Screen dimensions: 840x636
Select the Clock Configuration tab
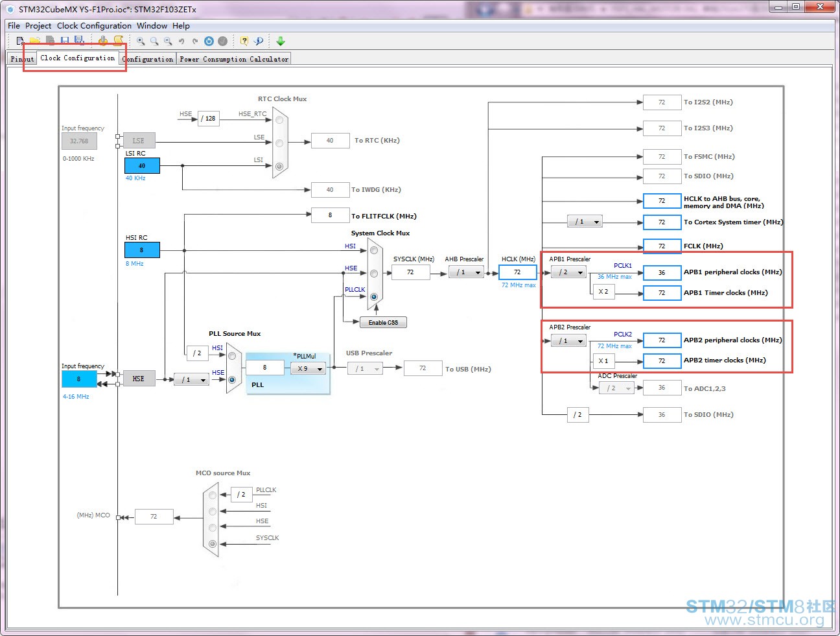pyautogui.click(x=78, y=58)
